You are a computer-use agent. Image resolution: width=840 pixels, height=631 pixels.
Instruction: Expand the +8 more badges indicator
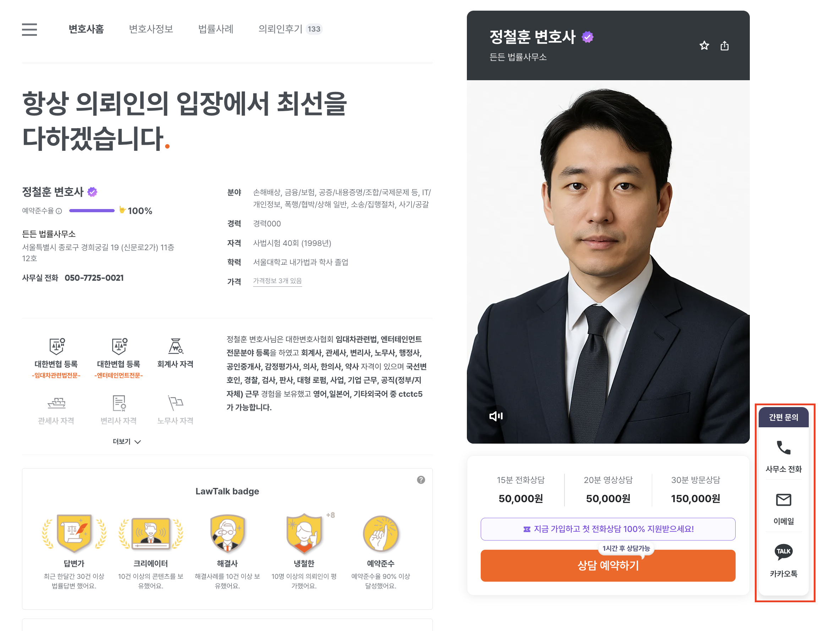pos(331,515)
